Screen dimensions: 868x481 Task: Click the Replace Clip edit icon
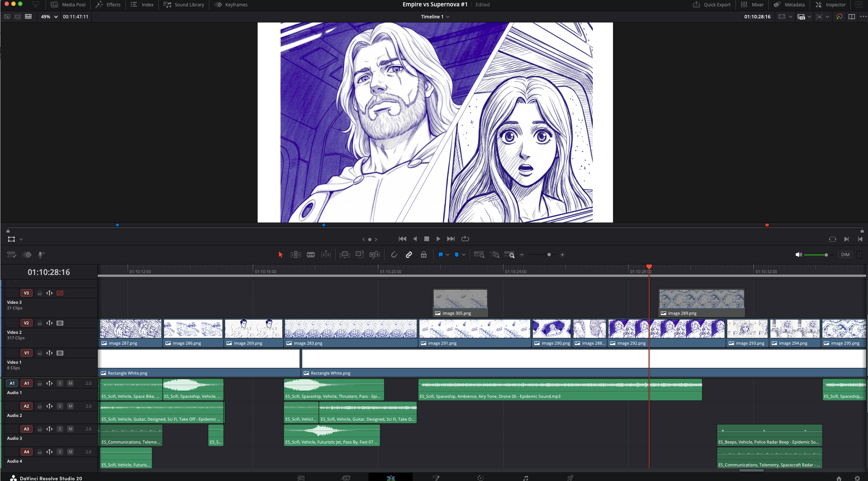point(375,255)
